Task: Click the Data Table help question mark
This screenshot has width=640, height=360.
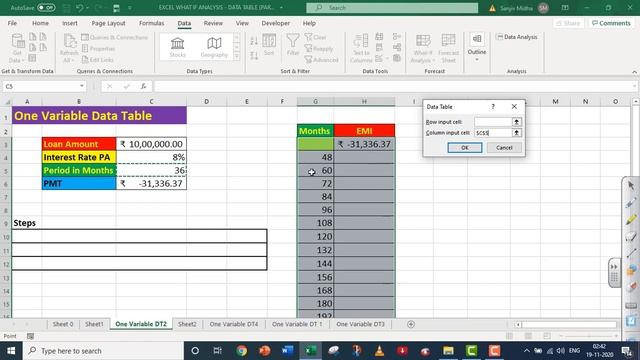Action: click(493, 107)
